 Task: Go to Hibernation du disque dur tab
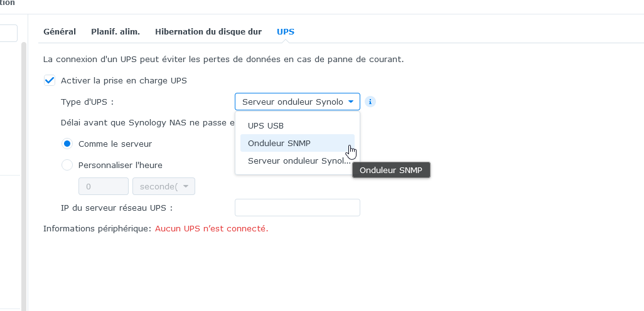click(x=208, y=31)
